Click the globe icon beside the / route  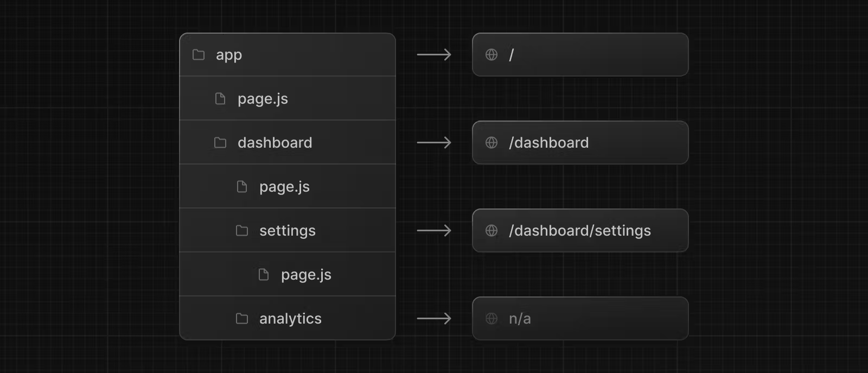coord(492,55)
